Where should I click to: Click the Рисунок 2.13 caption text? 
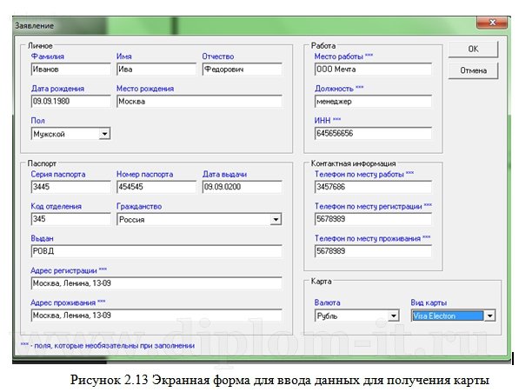click(x=280, y=380)
